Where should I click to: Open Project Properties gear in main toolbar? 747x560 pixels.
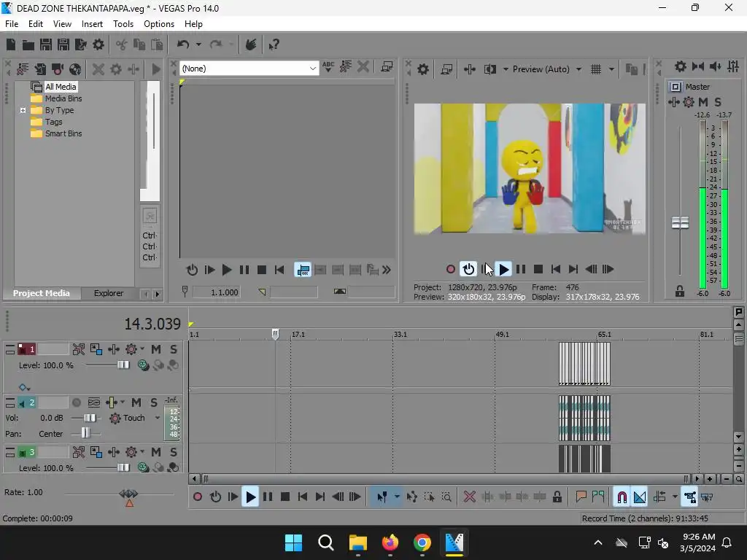click(98, 44)
